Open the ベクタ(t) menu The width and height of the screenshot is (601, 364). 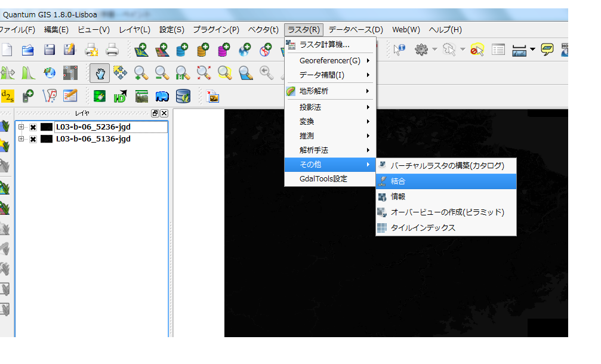(263, 29)
